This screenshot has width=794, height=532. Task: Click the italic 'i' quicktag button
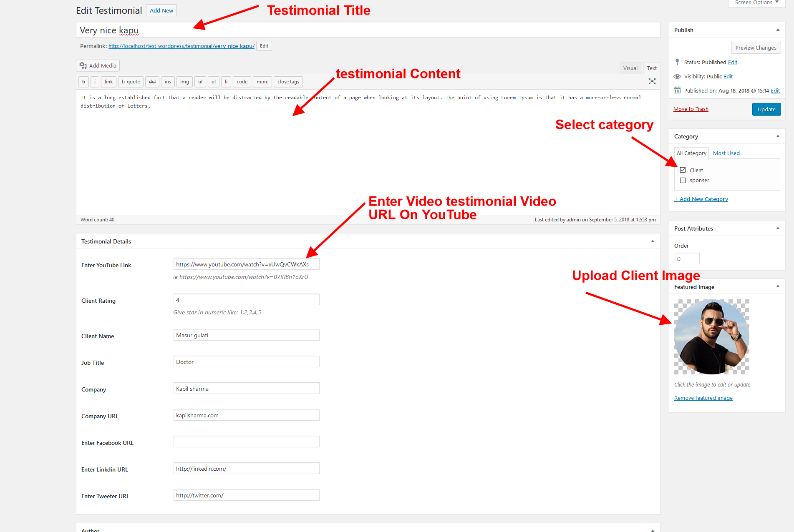point(95,82)
